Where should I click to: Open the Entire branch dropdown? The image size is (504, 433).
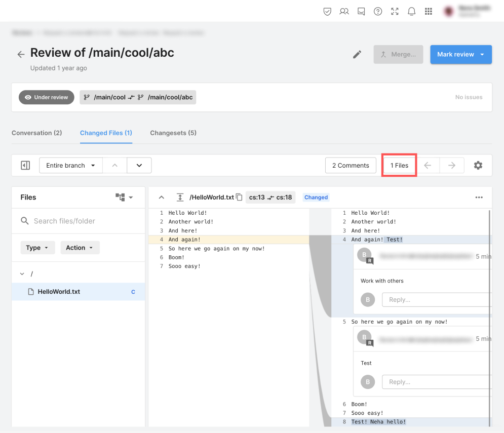click(x=70, y=166)
